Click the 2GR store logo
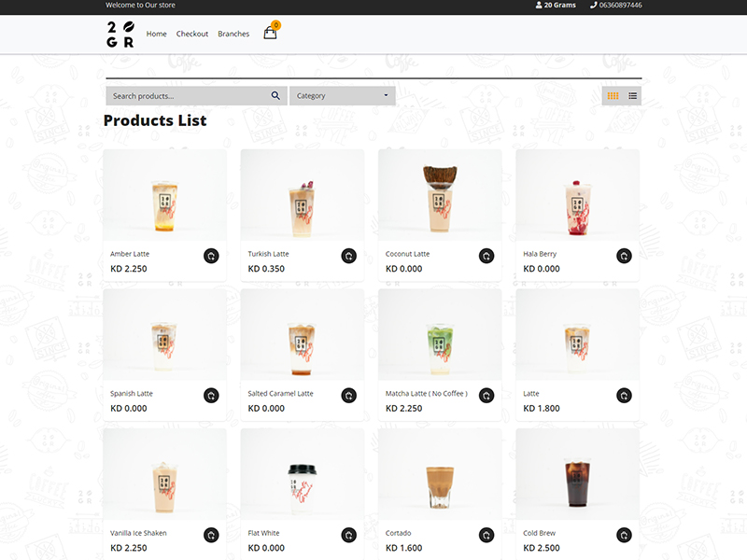 120,35
